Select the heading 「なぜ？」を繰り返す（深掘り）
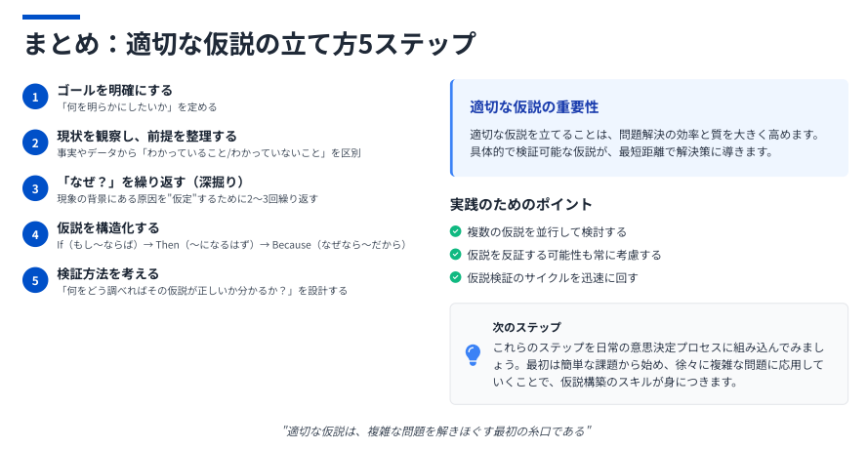Image resolution: width=868 pixels, height=449 pixels. 150,183
